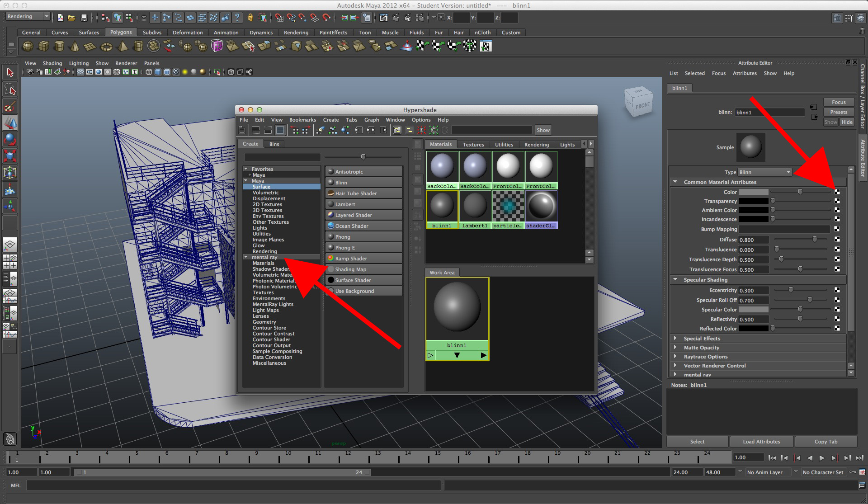Toggle Hypershade show bottom tabs only

pos(268,130)
